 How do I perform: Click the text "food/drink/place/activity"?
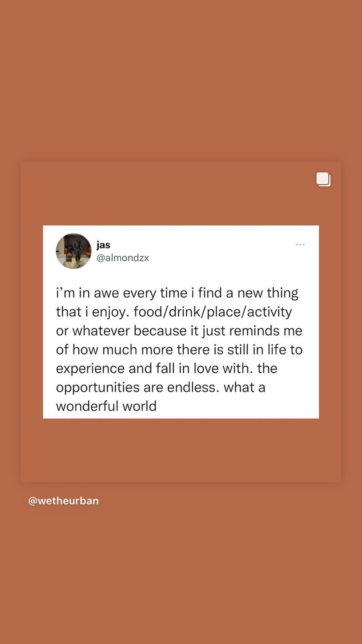(x=212, y=312)
